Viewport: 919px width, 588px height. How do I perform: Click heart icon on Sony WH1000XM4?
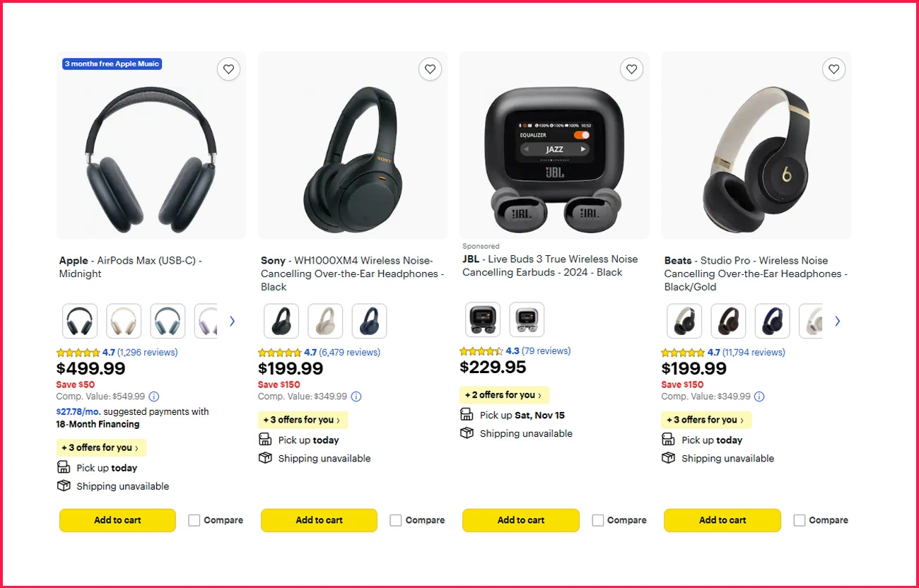[430, 69]
